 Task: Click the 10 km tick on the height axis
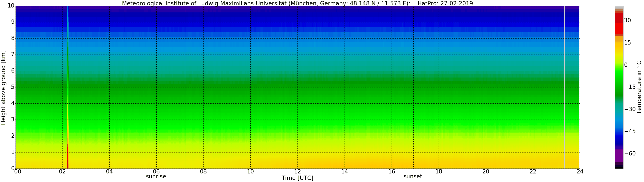(x=11, y=6)
